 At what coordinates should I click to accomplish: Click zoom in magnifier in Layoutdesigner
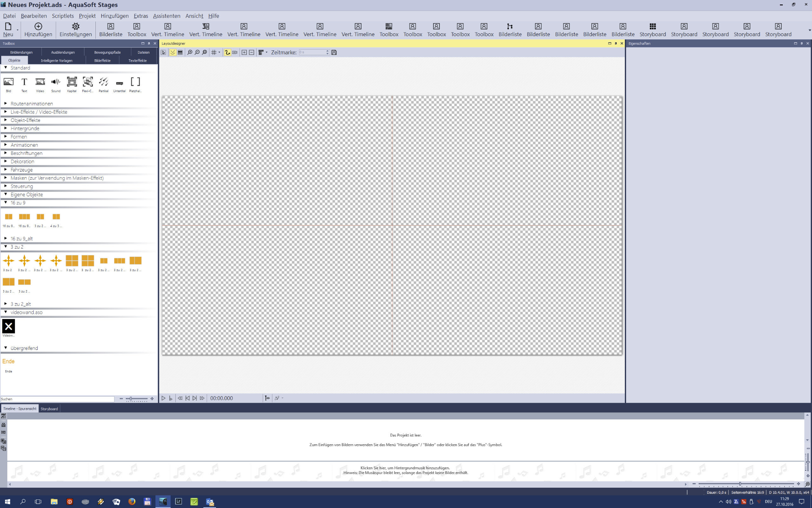[190, 52]
